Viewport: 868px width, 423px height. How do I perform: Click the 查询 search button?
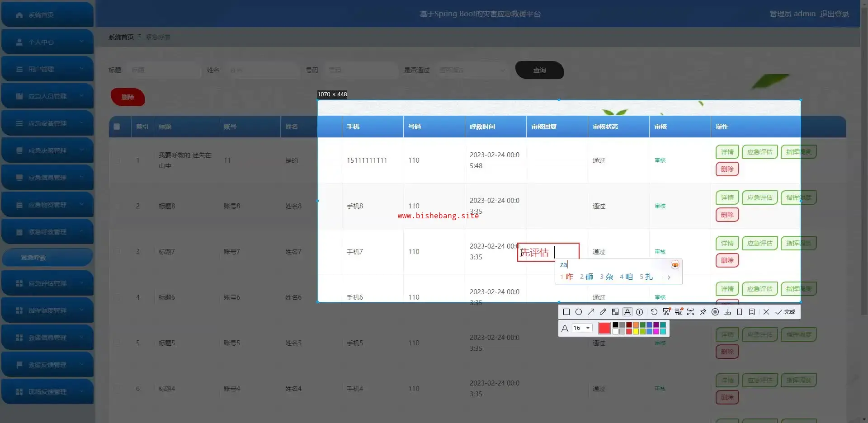point(540,70)
